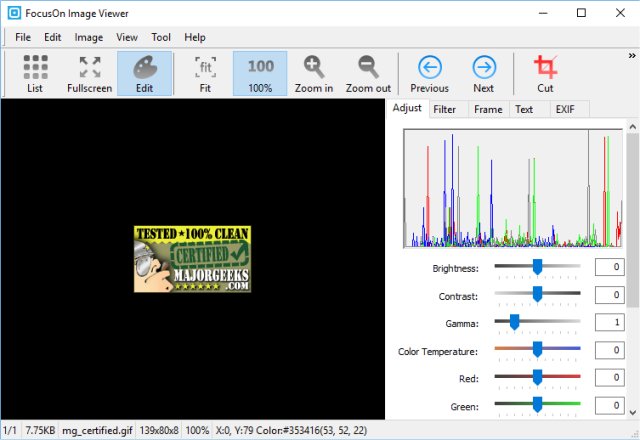Open the File menu
This screenshot has width=640, height=440.
tap(23, 38)
